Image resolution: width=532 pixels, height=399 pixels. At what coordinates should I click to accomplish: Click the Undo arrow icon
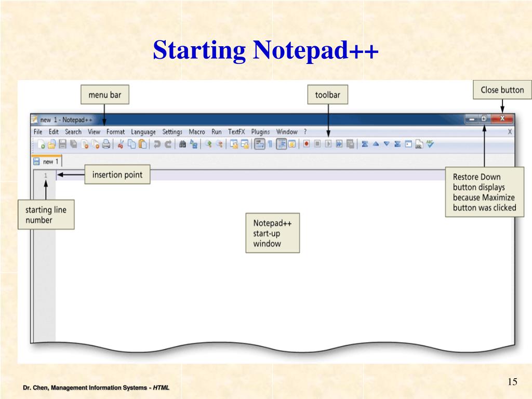pos(157,144)
